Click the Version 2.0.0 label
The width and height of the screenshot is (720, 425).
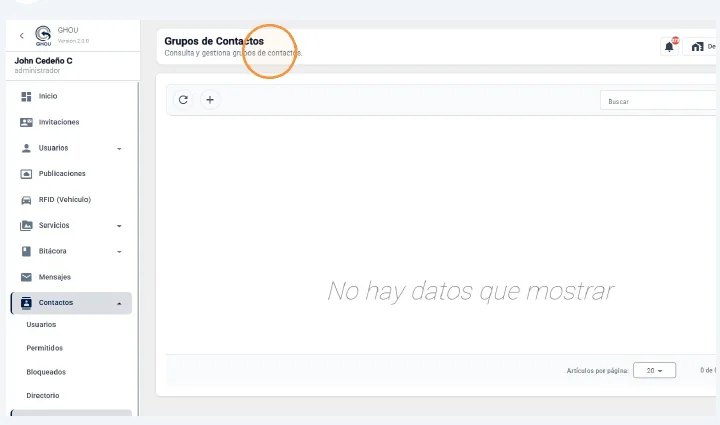click(73, 41)
